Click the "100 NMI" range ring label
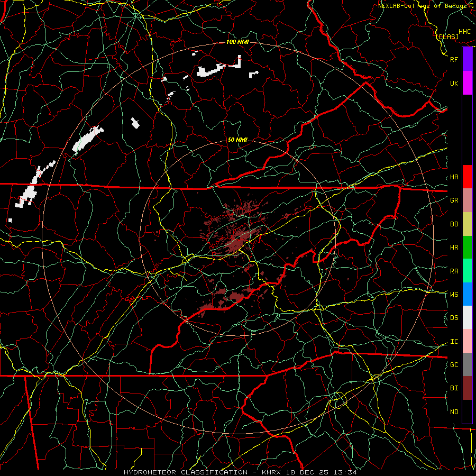476x476 pixels. (x=237, y=42)
